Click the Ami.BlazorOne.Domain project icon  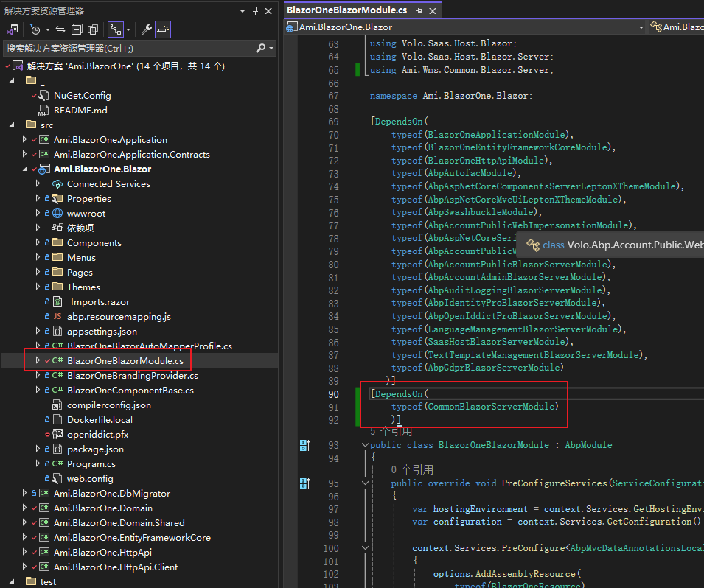44,508
